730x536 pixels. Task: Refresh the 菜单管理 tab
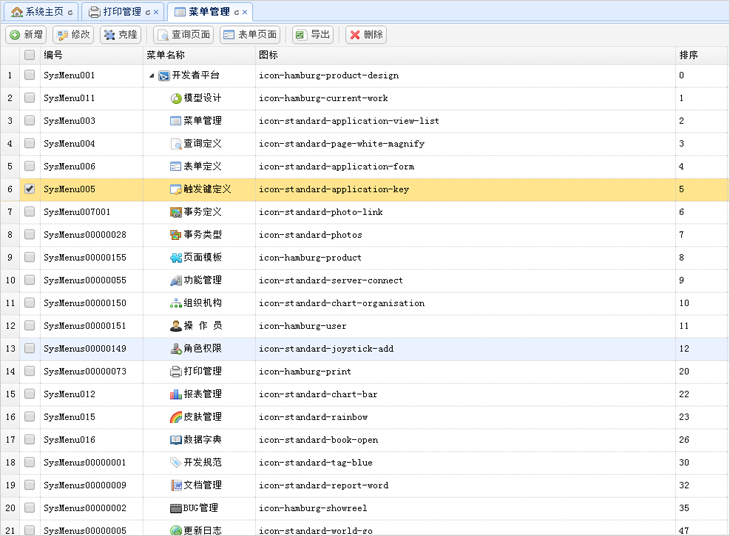pos(237,13)
